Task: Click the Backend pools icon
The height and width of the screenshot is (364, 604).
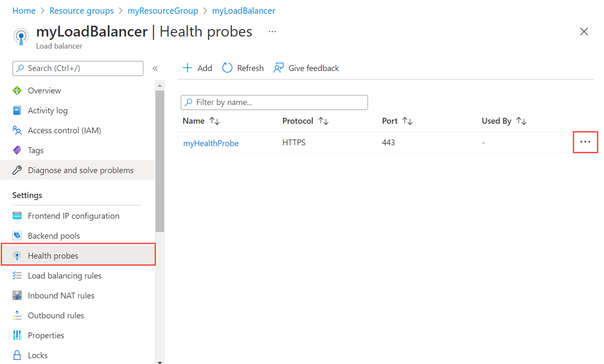Action: 17,236
